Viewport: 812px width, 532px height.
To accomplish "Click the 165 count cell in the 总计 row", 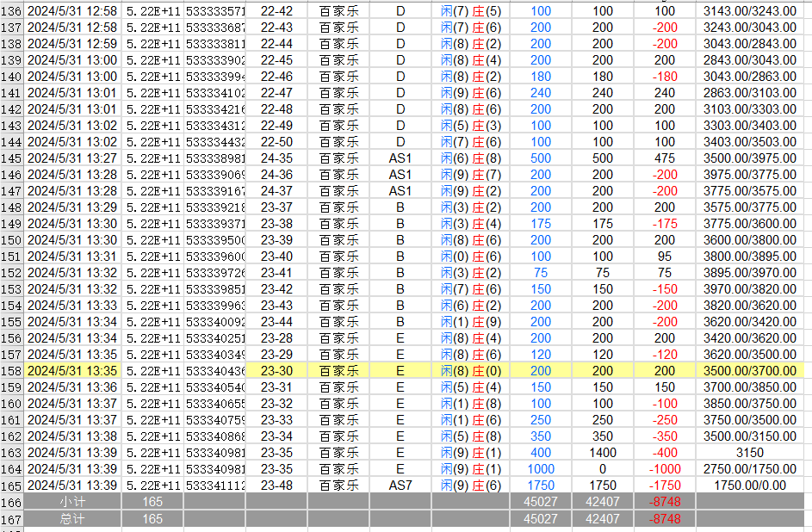I will pyautogui.click(x=151, y=518).
